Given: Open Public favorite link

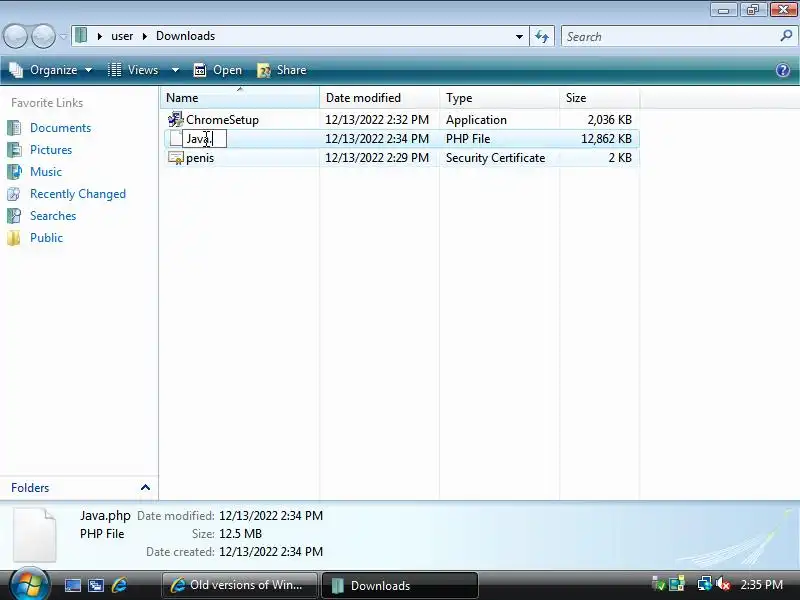Looking at the screenshot, I should 46,238.
